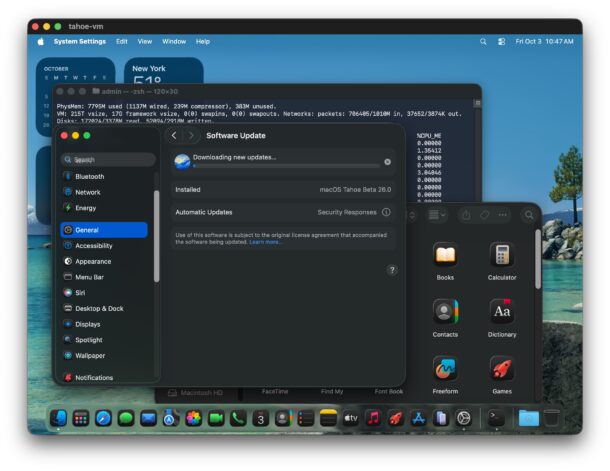This screenshot has height=471, width=610.
Task: Open the Freeform app icon
Action: pyautogui.click(x=445, y=368)
